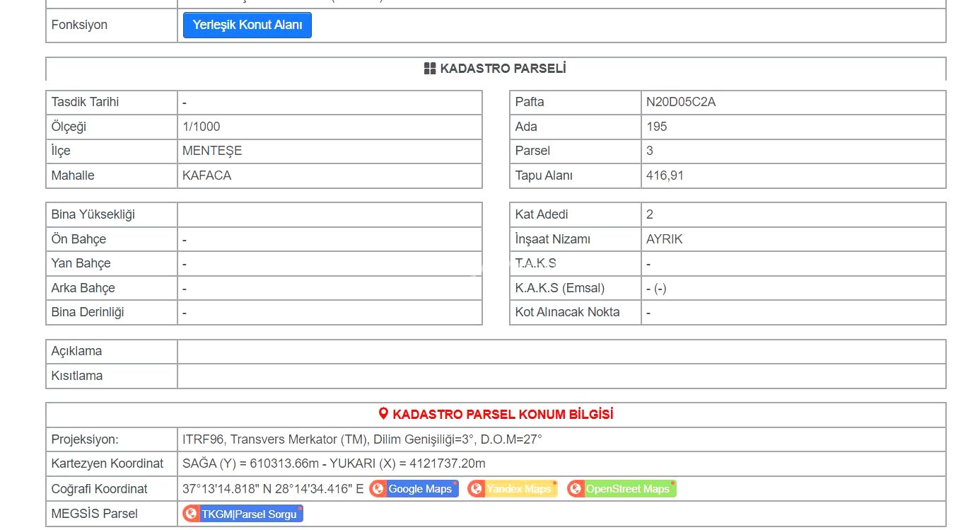980x530 pixels.
Task: Click the globe icon on Yandex Maps button
Action: coord(477,489)
